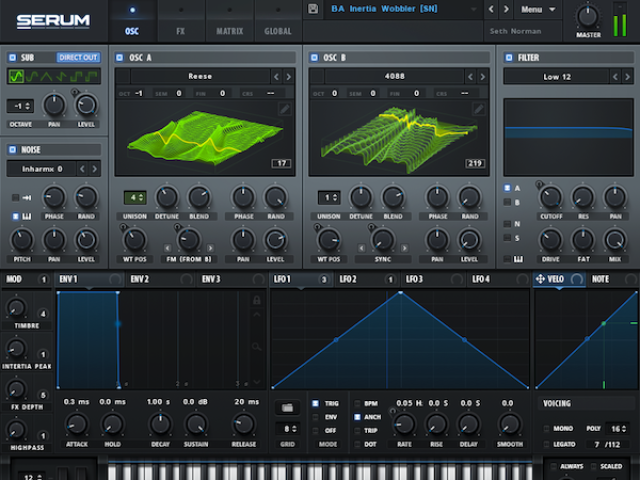Select the square sub waveform icon
Screen dimensions: 640x480
tap(76, 76)
